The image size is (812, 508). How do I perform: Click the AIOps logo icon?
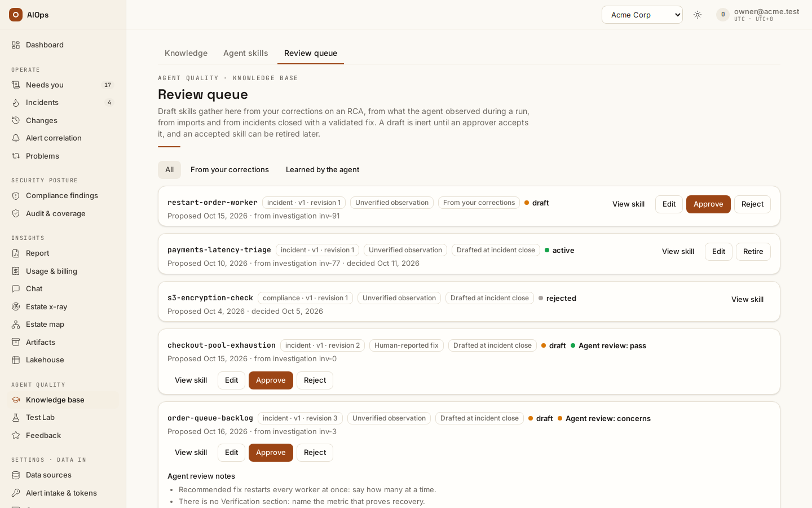coord(16,15)
